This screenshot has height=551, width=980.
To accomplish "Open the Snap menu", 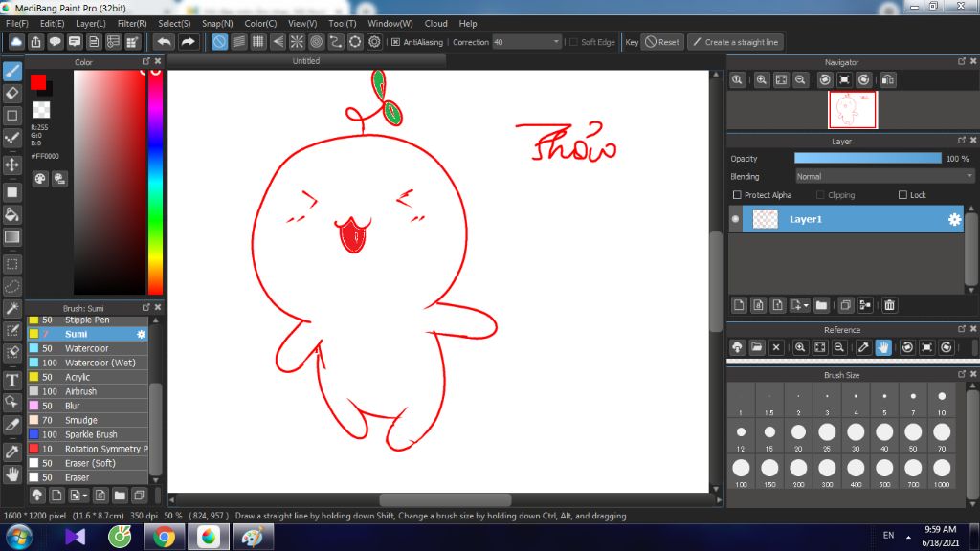I will click(217, 23).
